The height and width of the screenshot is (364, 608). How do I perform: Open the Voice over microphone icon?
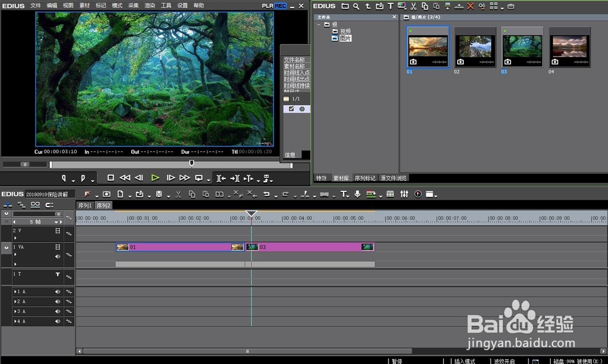(x=358, y=194)
